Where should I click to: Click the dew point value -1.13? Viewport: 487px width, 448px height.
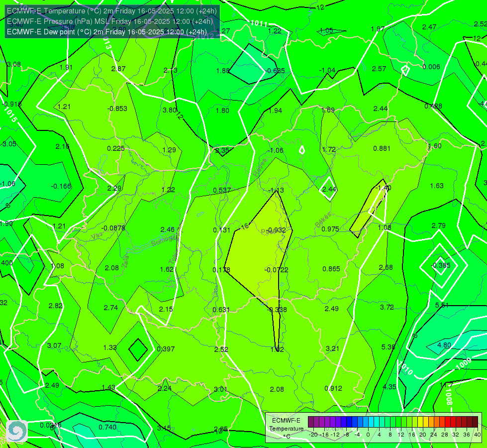coord(276,190)
